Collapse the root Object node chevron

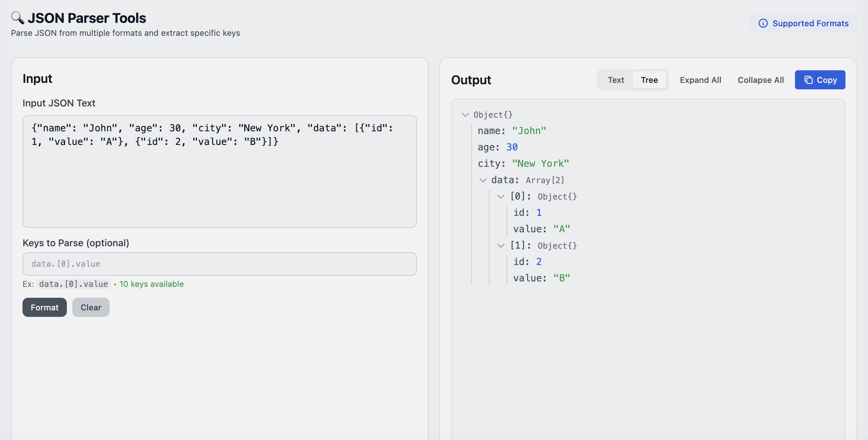465,115
